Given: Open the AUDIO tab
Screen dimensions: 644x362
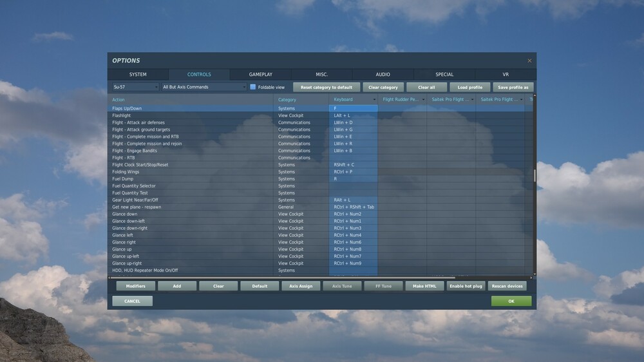Looking at the screenshot, I should pos(383,74).
